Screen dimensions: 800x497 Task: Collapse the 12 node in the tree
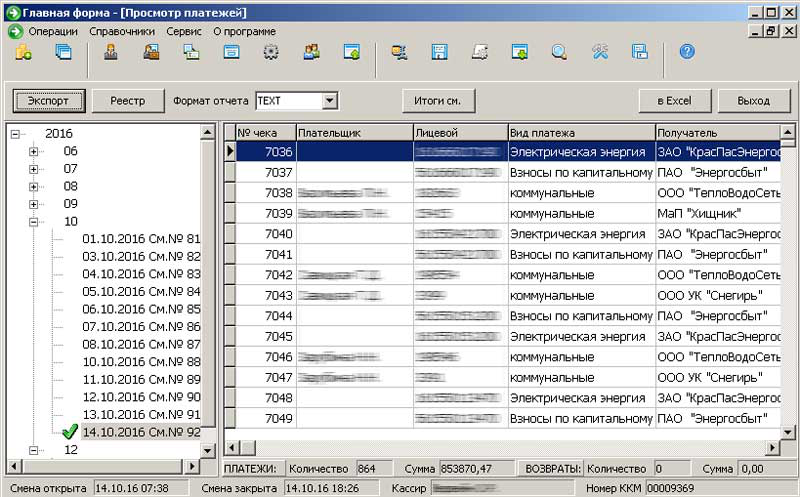[33, 450]
